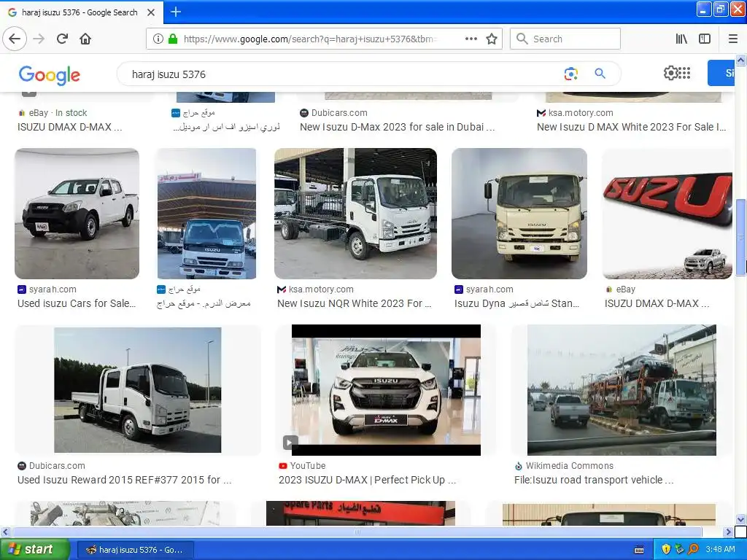This screenshot has width=747, height=560.
Task: Open page actions three-dot menu
Action: [471, 39]
